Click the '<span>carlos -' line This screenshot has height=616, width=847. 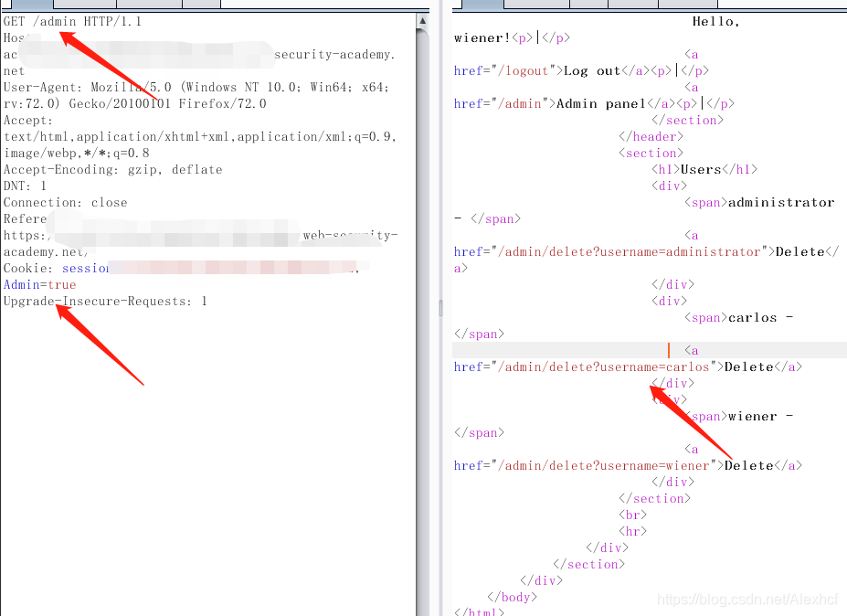(x=738, y=318)
